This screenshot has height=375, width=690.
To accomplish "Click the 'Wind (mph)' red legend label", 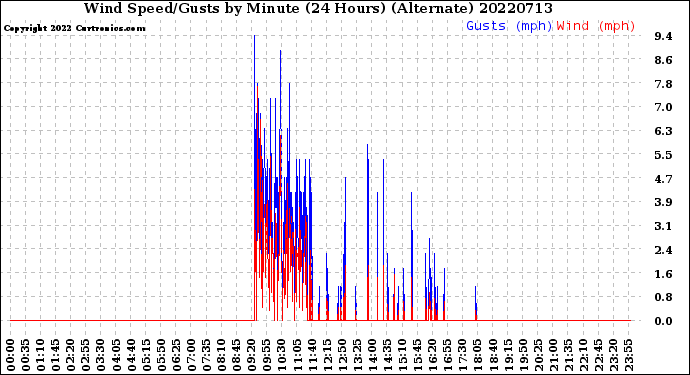I will coord(596,26).
